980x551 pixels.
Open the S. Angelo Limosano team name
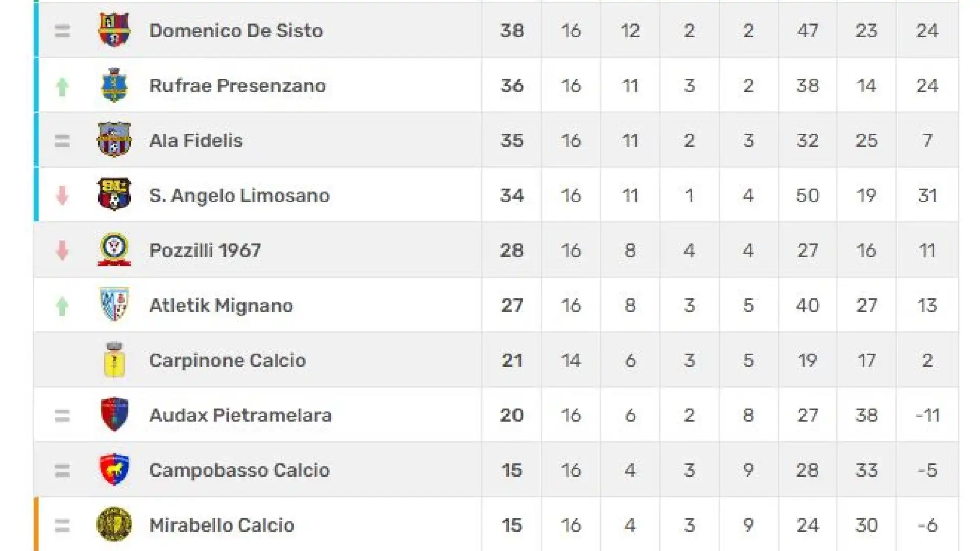coord(239,195)
